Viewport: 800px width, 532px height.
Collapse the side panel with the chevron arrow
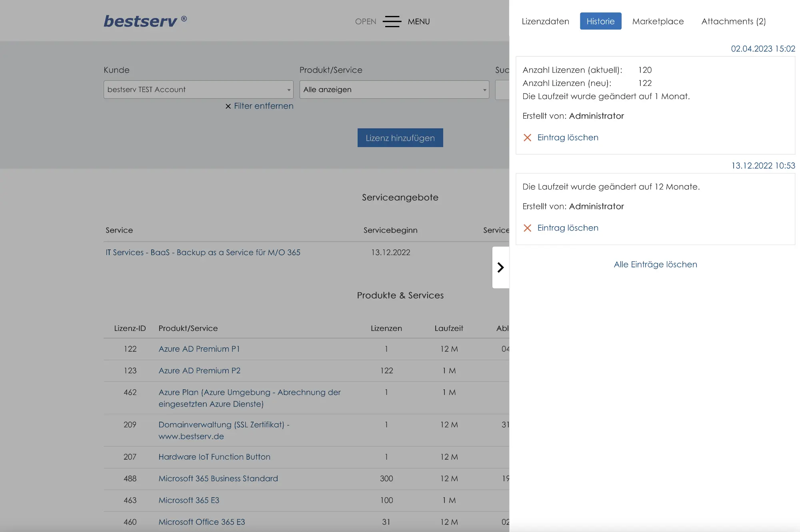pos(500,267)
